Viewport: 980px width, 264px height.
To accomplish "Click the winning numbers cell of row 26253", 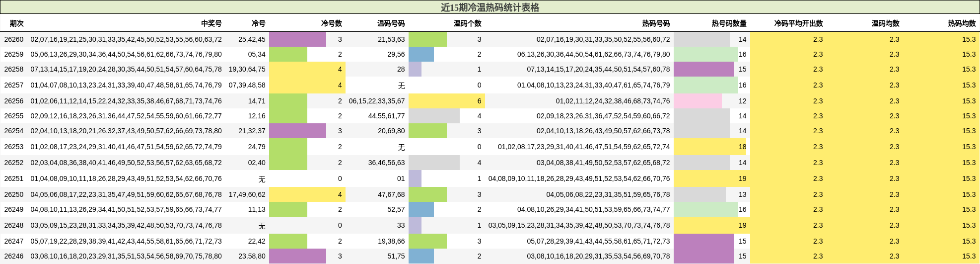I will pyautogui.click(x=126, y=147).
